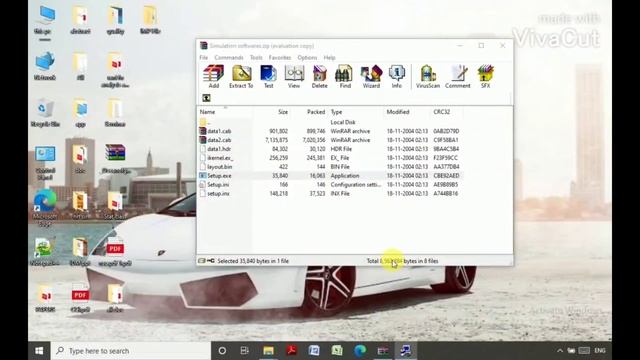Select setup.inx in the file list
The height and width of the screenshot is (360, 640).
(x=331, y=193)
